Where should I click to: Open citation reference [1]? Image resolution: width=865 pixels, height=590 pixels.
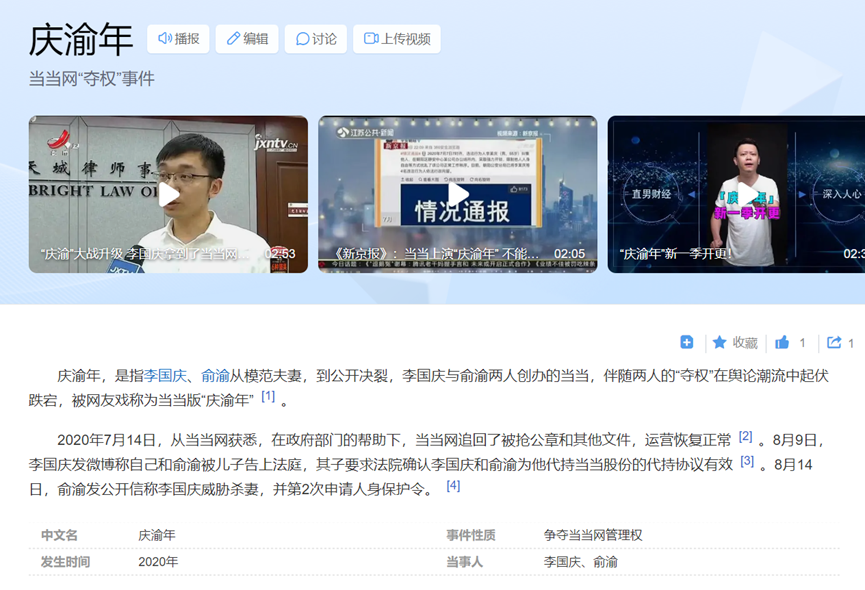(x=268, y=396)
